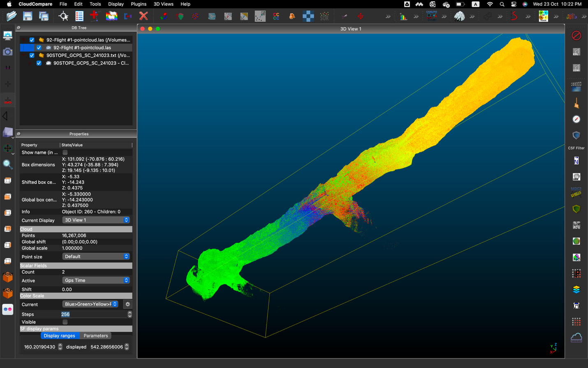
Task: Click the Open file folder icon
Action: [12, 16]
